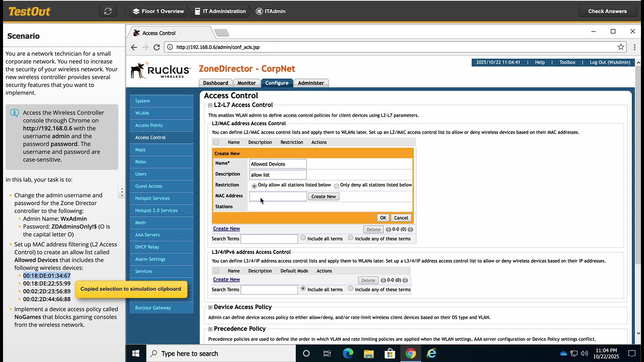Screen dimensions: 644x362
Task: Launch Microsoft Edge from taskbar
Action: click(x=348, y=353)
